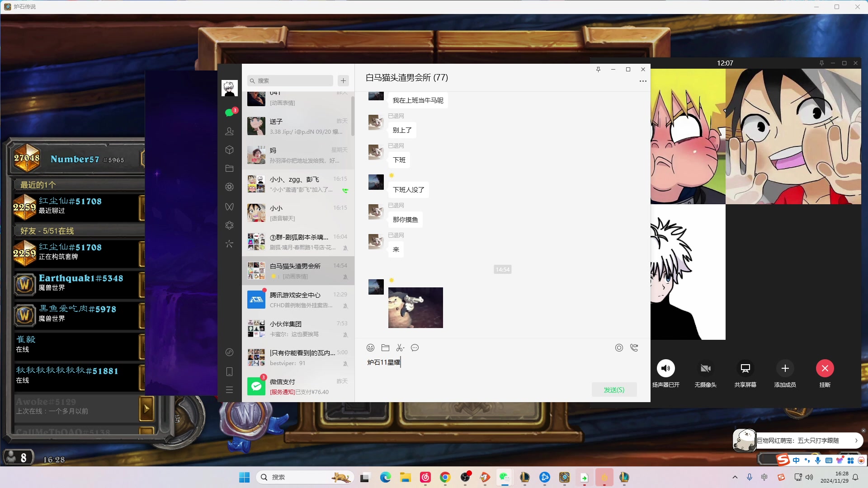Open Google Chrome from the taskbar
The width and height of the screenshot is (868, 488).
click(445, 477)
